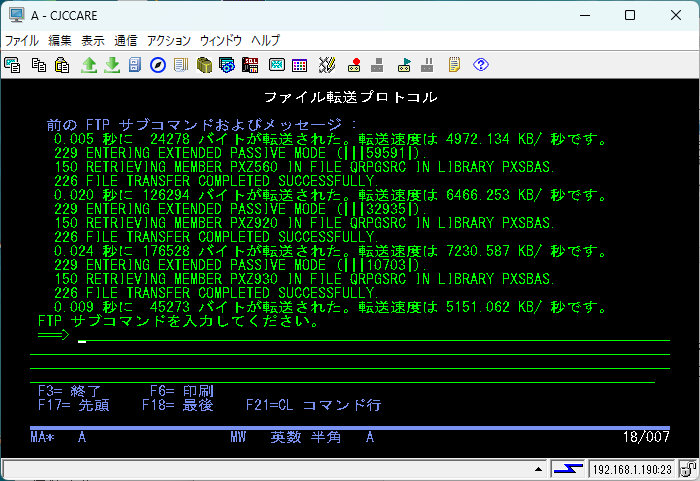
Task: Open the ファイル menu
Action: coord(21,41)
